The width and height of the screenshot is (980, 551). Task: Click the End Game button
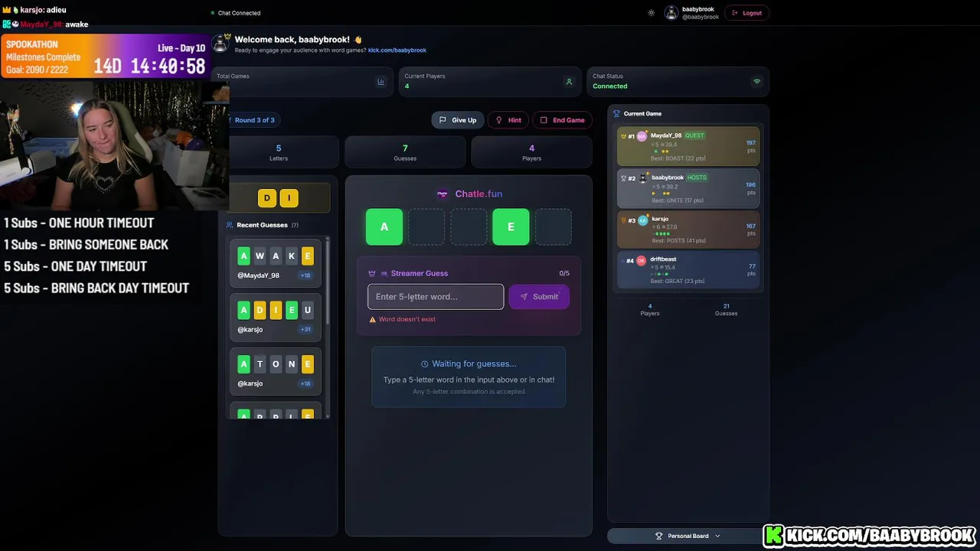point(563,120)
